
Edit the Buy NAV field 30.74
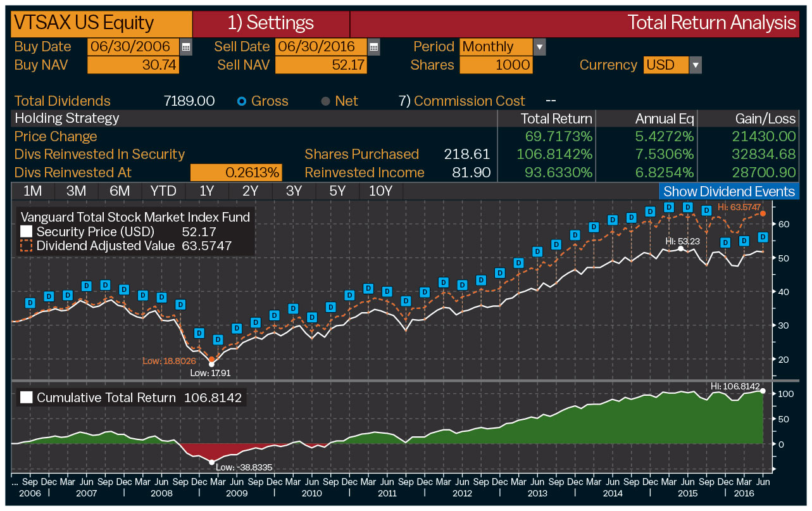pos(133,65)
